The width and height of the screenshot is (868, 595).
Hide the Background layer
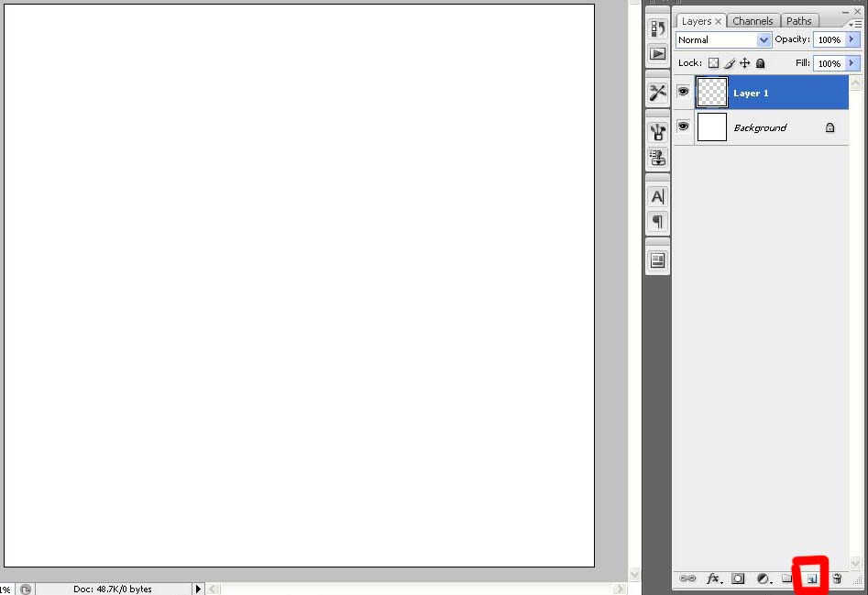[684, 127]
